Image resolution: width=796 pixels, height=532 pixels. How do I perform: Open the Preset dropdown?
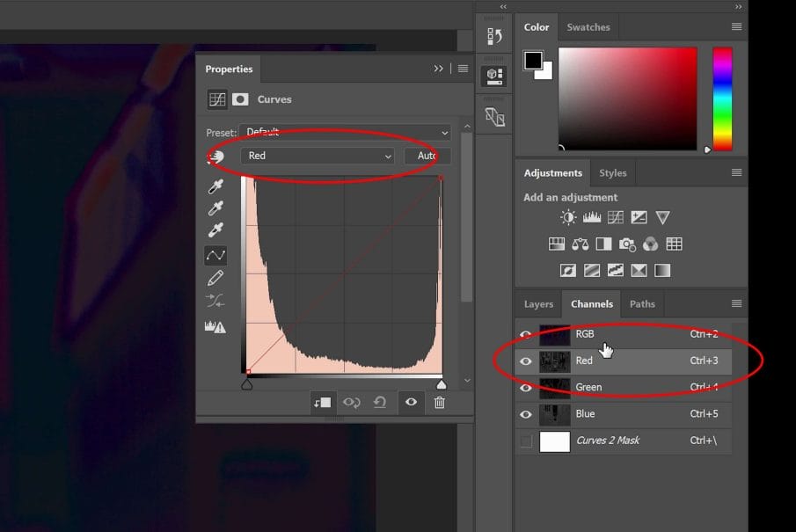pos(345,132)
